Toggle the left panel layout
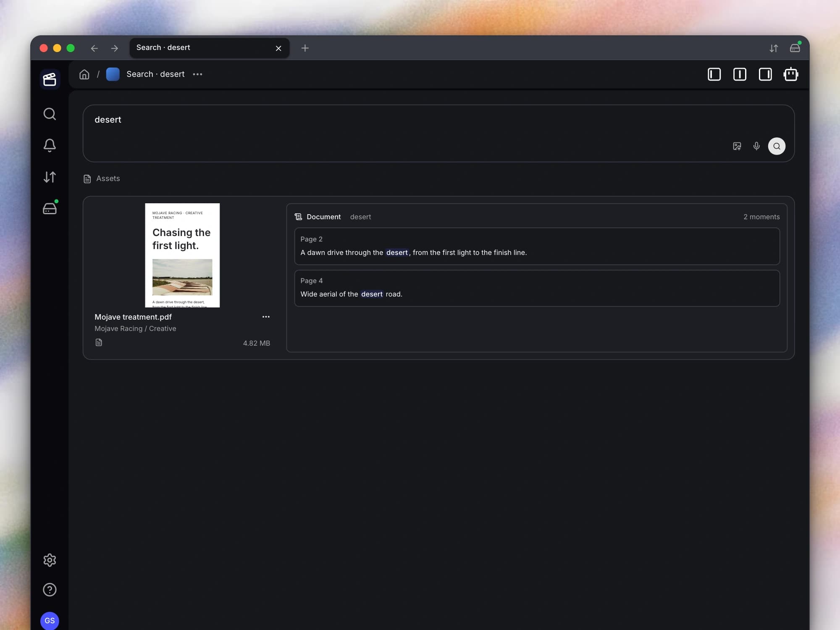 [714, 74]
